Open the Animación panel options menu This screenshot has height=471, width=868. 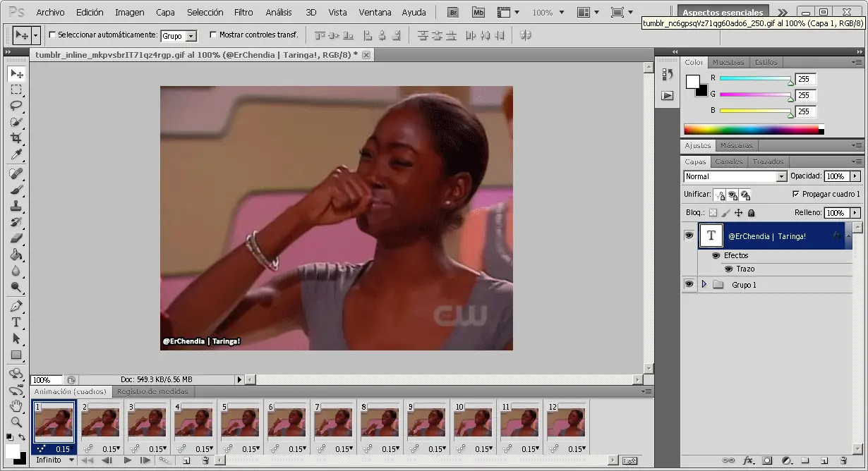647,391
